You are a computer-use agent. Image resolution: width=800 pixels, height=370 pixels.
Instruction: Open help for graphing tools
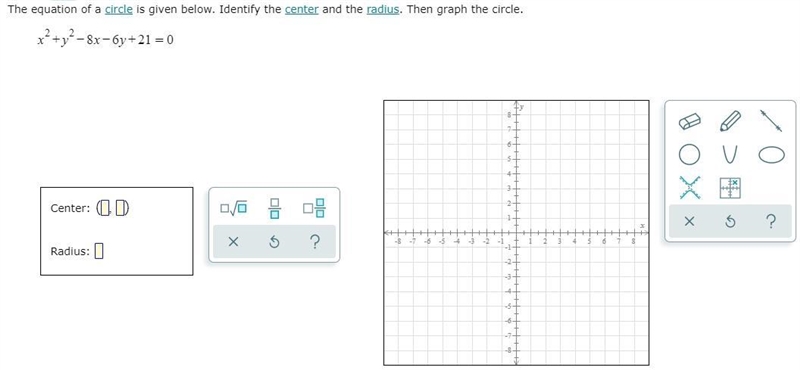pyautogui.click(x=771, y=221)
